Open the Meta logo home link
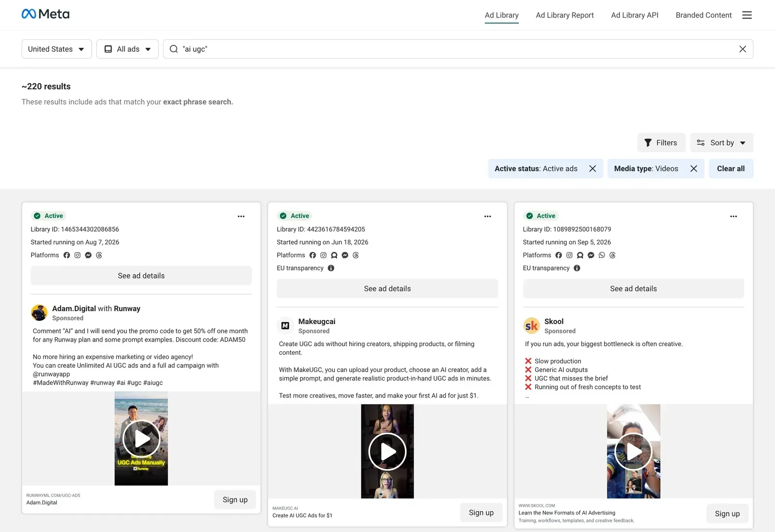This screenshot has width=775, height=532. pos(46,14)
